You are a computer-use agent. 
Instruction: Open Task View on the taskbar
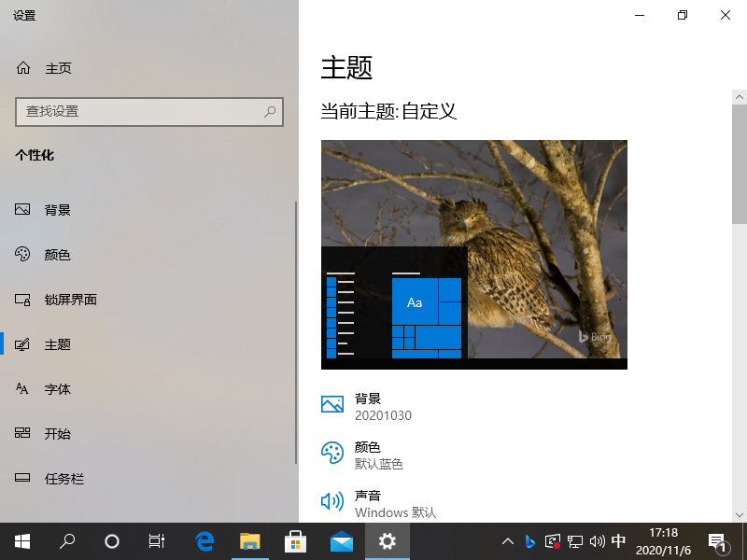pyautogui.click(x=157, y=541)
